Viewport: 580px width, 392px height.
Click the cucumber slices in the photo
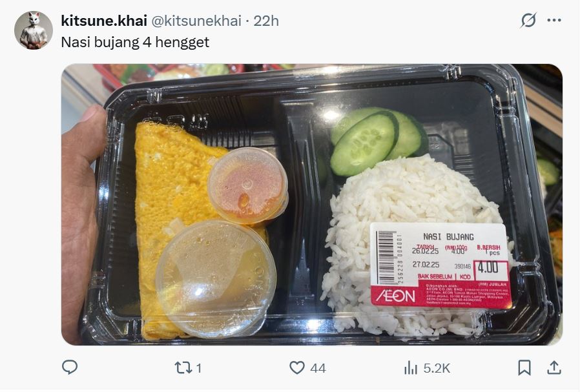pyautogui.click(x=377, y=141)
